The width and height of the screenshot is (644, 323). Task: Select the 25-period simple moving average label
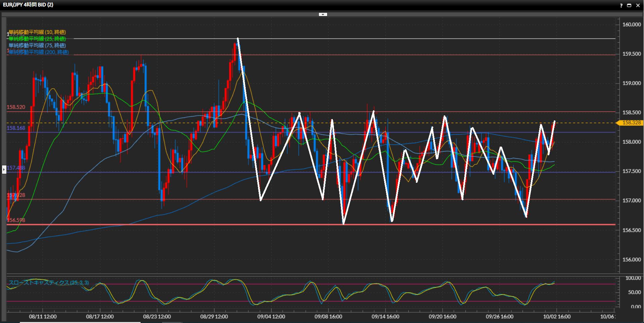37,39
